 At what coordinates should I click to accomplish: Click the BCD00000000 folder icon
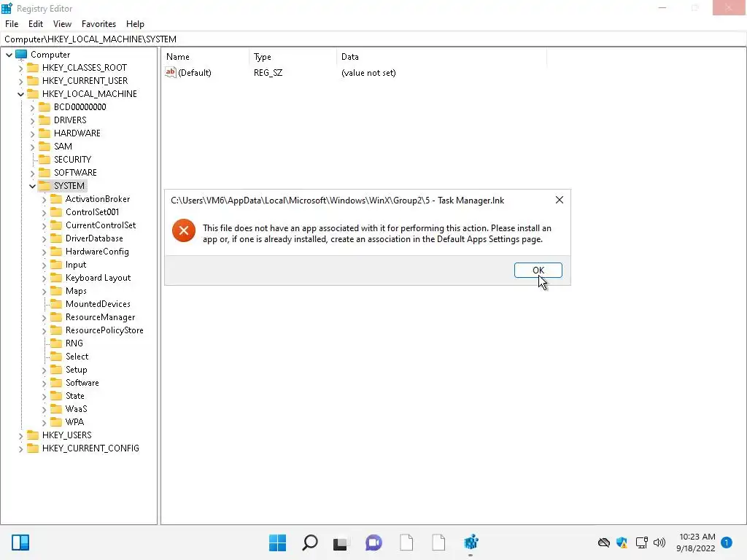tap(44, 106)
